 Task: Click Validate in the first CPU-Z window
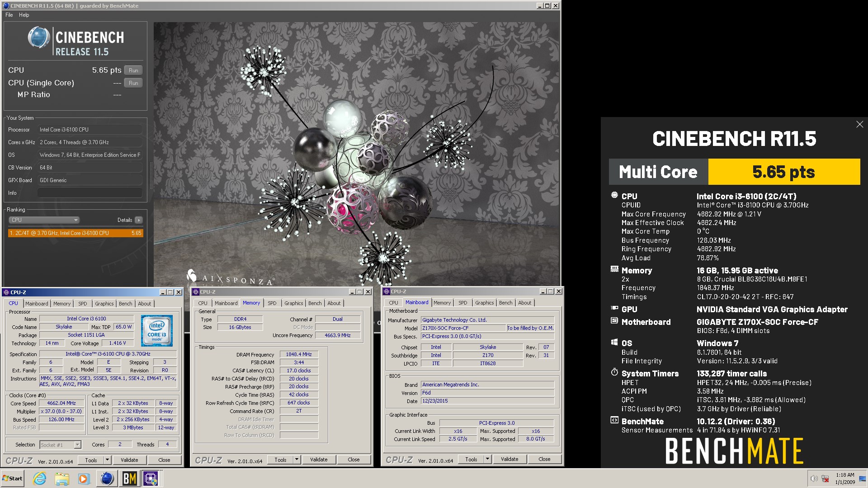(129, 460)
